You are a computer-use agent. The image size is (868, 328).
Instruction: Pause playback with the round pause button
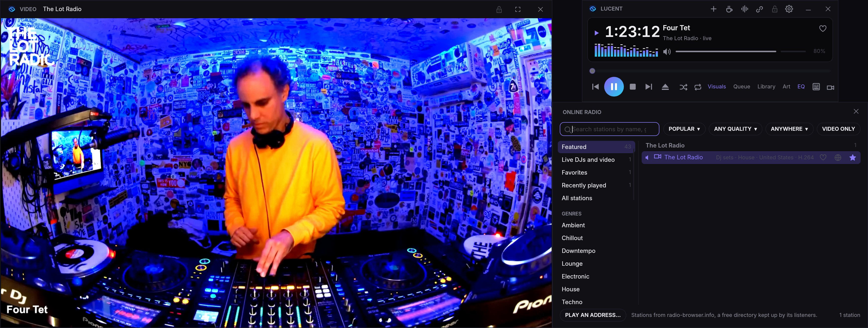coord(614,87)
